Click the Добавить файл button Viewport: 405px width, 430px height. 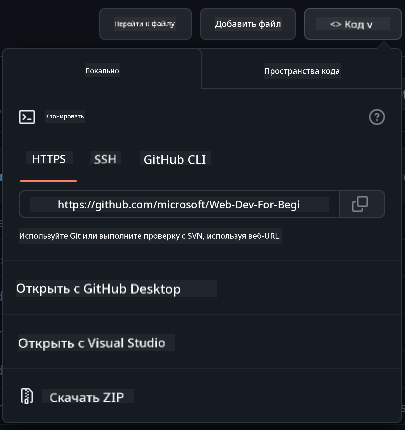[248, 24]
